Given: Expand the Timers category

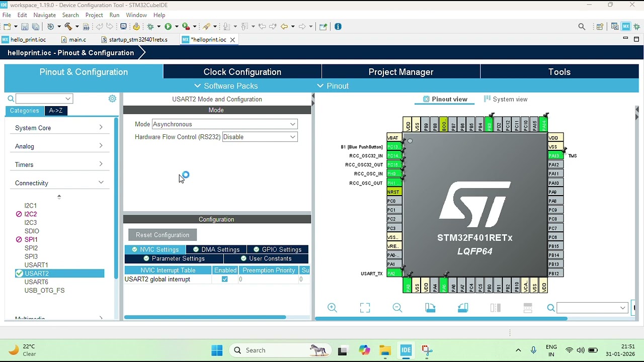Looking at the screenshot, I should coord(59,164).
